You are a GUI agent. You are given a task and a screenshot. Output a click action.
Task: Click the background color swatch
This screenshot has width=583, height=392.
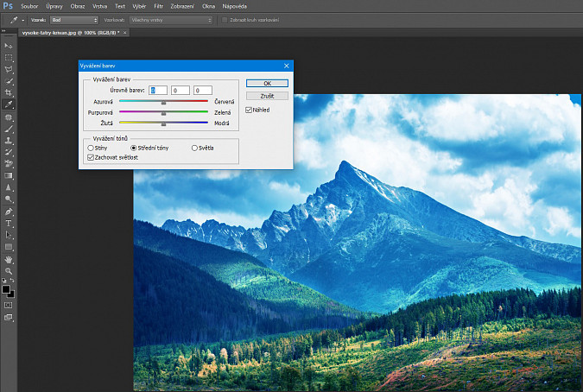click(x=12, y=294)
